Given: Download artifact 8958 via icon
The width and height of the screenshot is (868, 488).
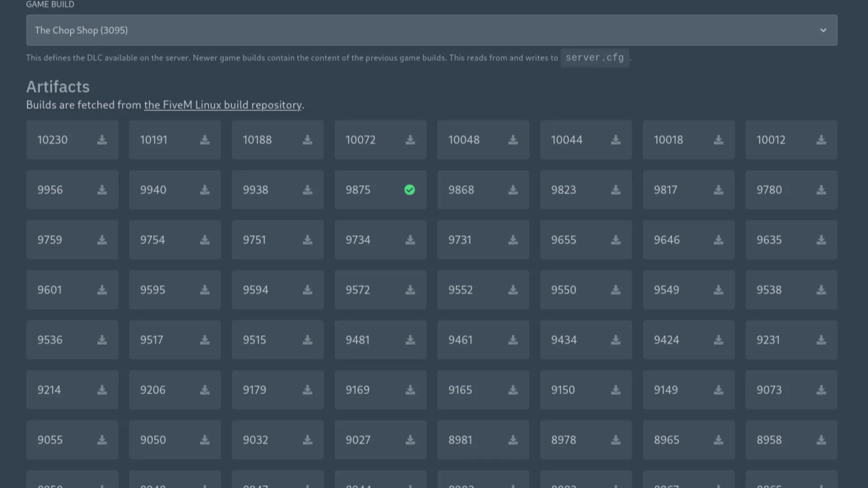Looking at the screenshot, I should click(x=821, y=440).
